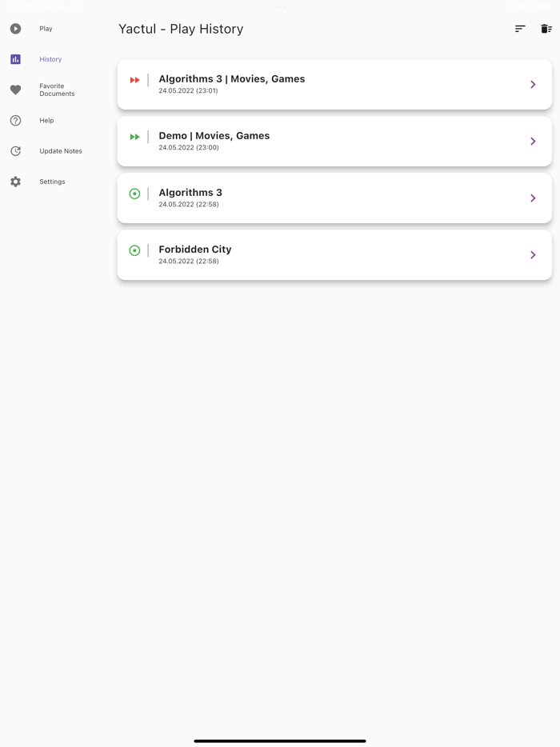Expand Algorithms 3 | Movies, Games chevron
560x747 pixels.
coord(533,84)
